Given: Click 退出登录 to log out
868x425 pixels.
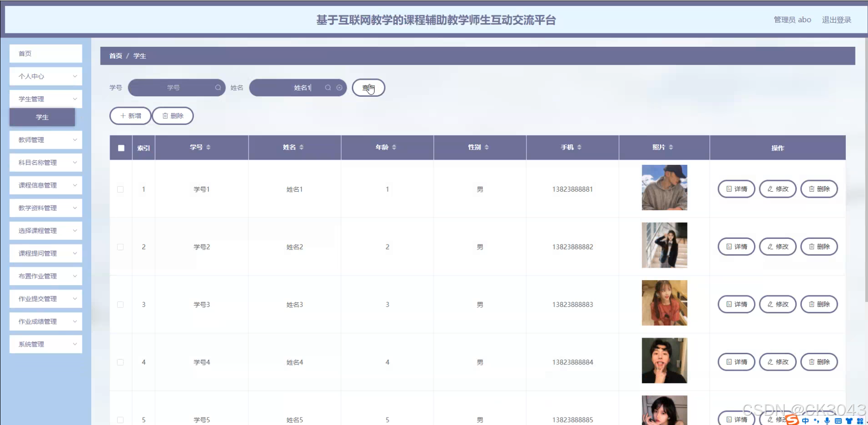Looking at the screenshot, I should (x=837, y=20).
